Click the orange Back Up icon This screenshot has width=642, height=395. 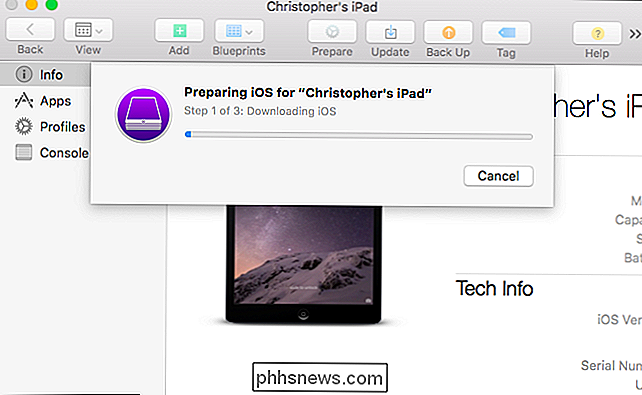point(448,32)
